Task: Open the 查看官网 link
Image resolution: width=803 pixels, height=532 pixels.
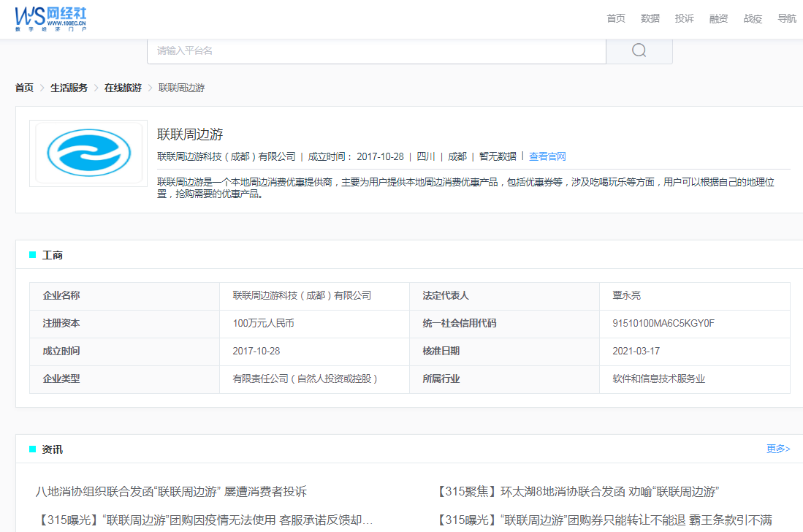Action: click(x=547, y=156)
